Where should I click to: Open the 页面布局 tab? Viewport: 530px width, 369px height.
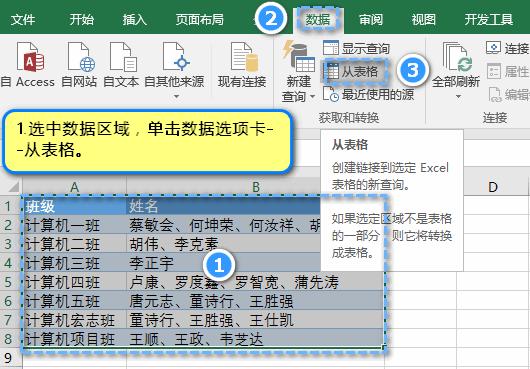(x=199, y=19)
